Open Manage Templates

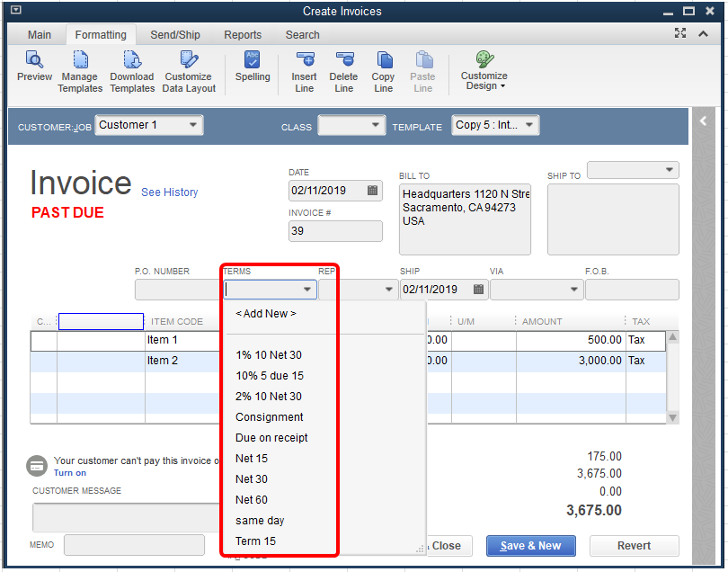click(80, 70)
